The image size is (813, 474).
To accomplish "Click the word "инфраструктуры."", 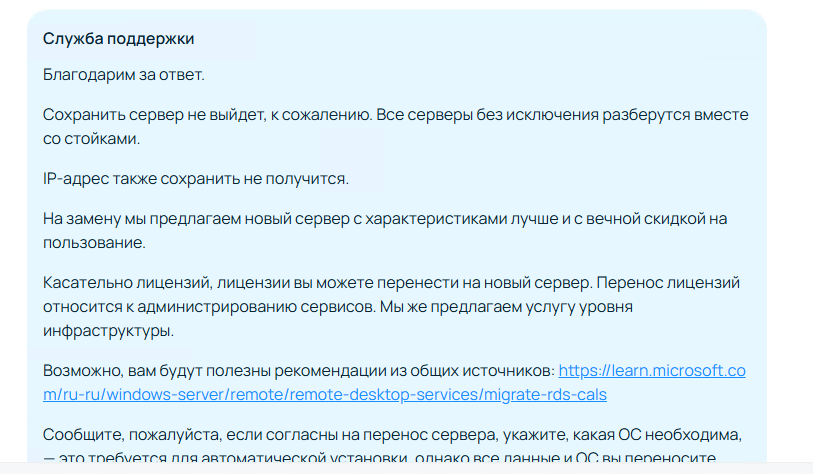I will [108, 331].
